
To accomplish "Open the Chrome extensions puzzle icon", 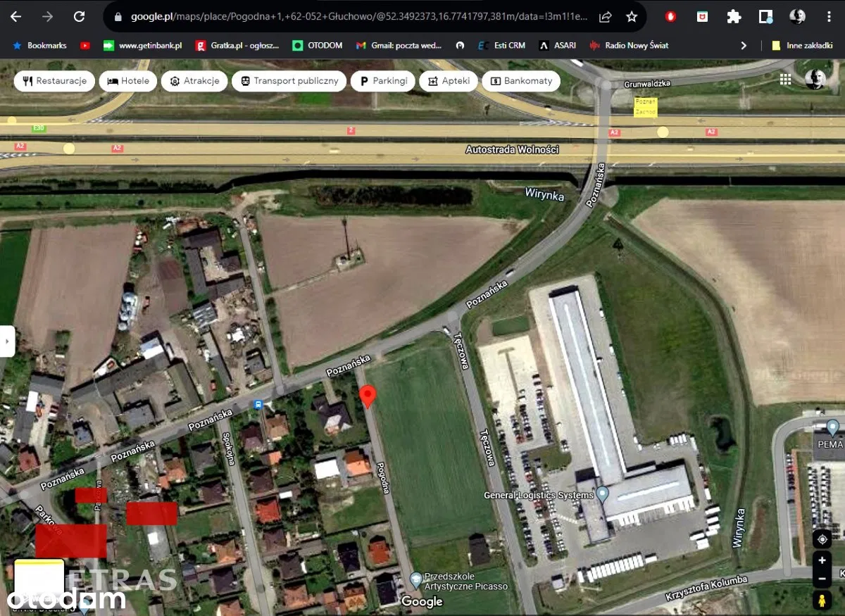I will [x=734, y=16].
